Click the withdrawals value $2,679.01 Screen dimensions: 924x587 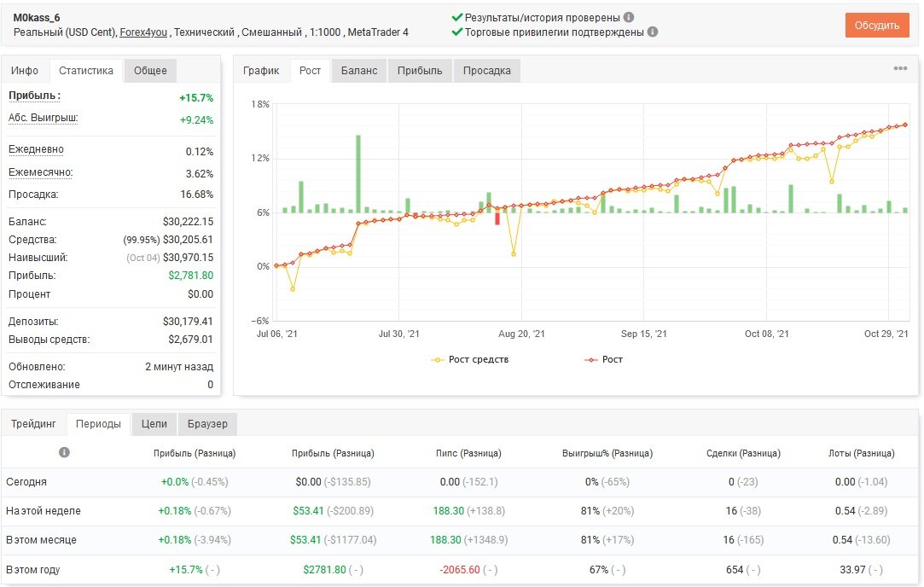tap(191, 340)
